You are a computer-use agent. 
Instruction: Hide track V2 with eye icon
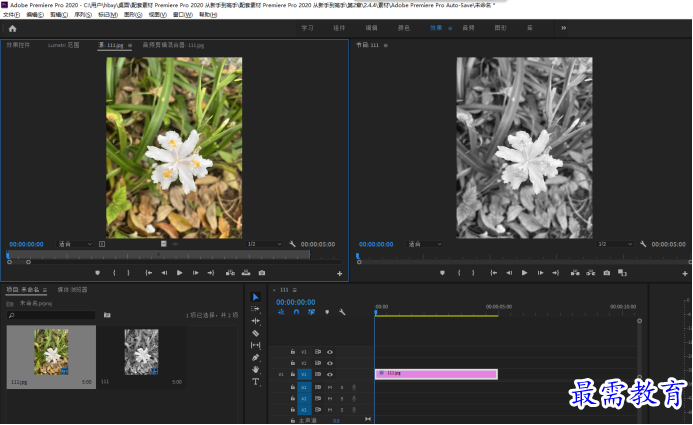tap(330, 363)
